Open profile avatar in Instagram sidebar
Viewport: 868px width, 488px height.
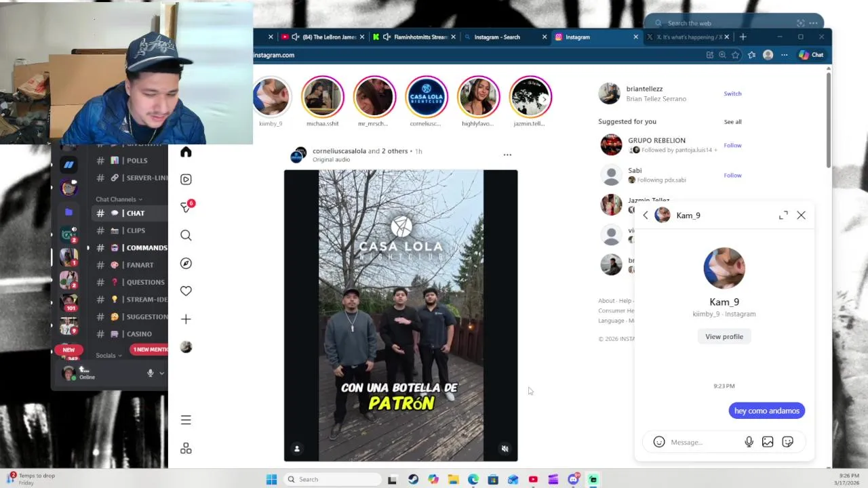(x=186, y=347)
